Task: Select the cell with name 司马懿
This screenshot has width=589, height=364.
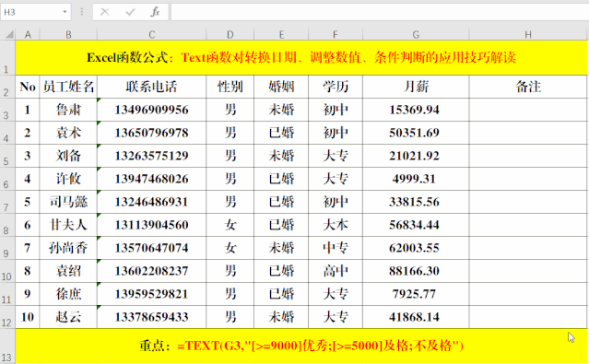Action: [68, 202]
